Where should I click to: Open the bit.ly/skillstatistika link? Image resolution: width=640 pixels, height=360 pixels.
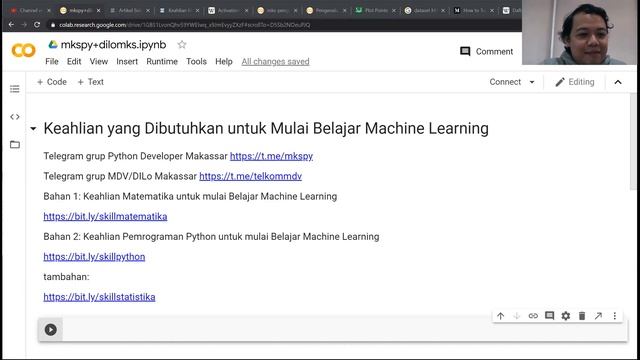pos(99,297)
